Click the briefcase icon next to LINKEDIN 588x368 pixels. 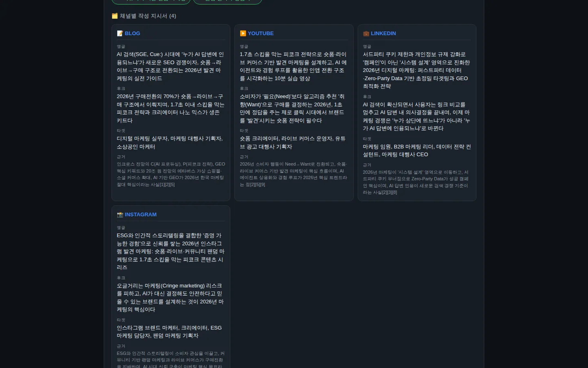point(366,34)
